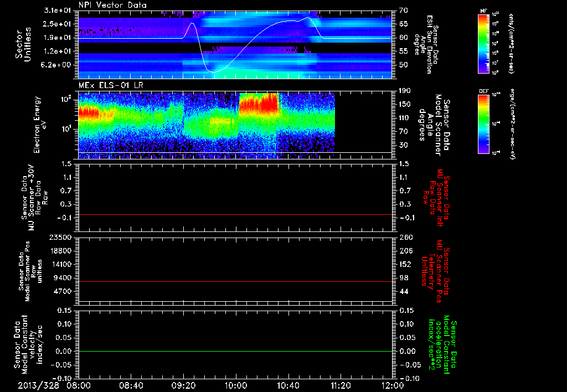The image size is (567, 392).
Task: Click the 1.9e+01 sector tick label
Action: click(59, 38)
